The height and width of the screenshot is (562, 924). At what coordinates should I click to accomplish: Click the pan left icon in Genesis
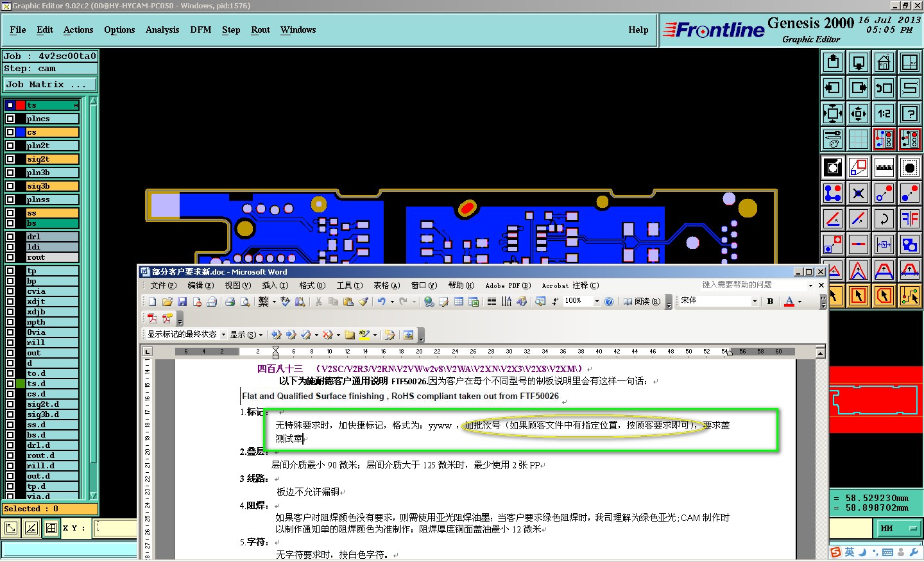pos(833,88)
